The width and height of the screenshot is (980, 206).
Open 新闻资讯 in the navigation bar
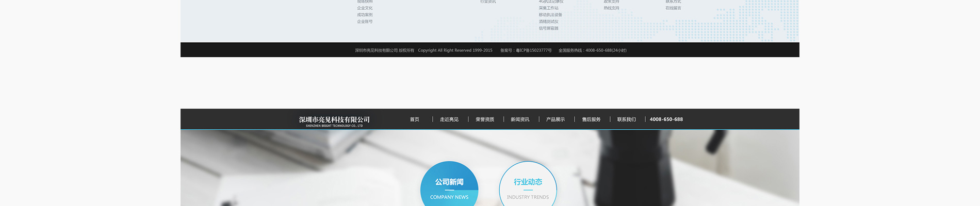(x=520, y=119)
